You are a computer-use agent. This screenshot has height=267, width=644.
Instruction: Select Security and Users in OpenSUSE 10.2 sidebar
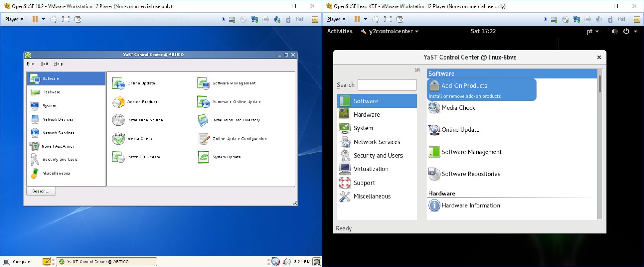pyautogui.click(x=66, y=160)
